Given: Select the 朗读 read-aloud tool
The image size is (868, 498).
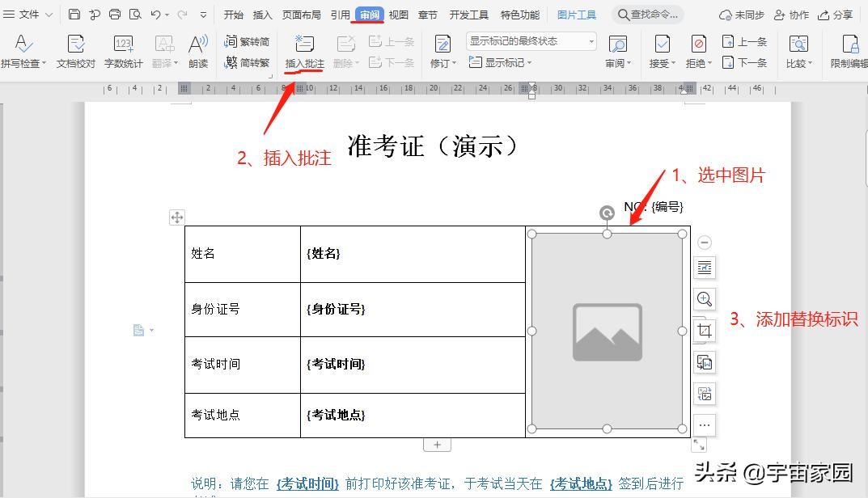Looking at the screenshot, I should [x=197, y=50].
